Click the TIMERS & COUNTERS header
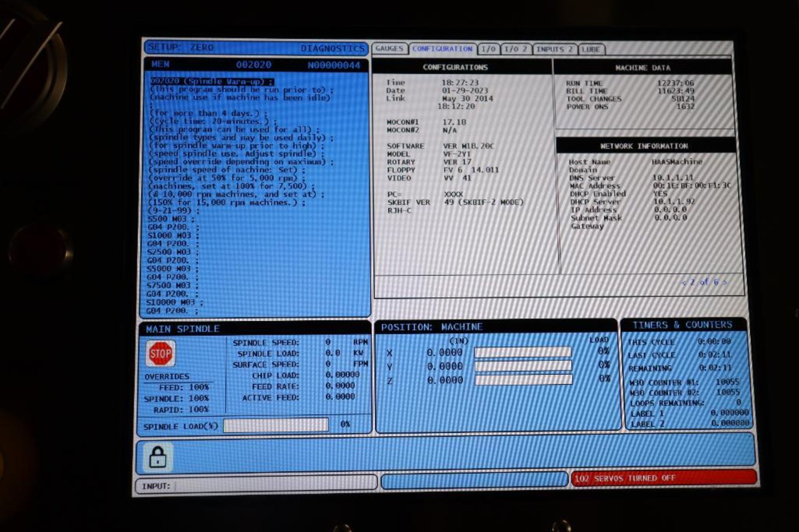799x532 pixels. (682, 325)
